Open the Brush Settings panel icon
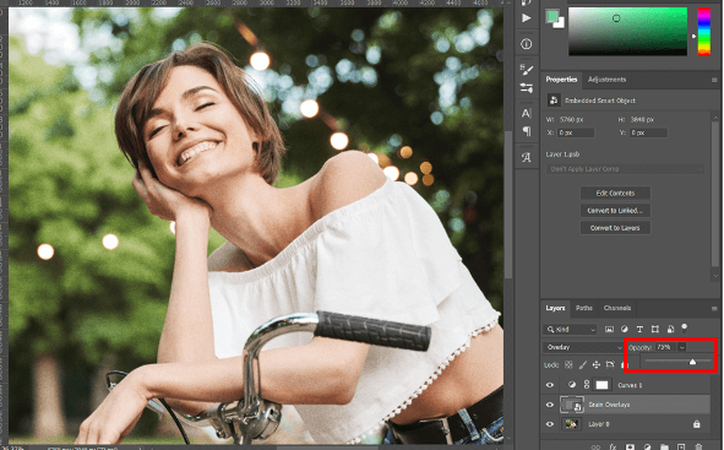 [527, 69]
